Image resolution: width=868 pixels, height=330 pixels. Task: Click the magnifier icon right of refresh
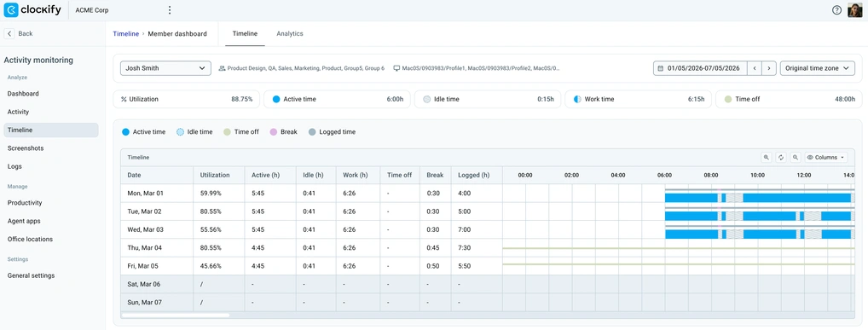795,157
